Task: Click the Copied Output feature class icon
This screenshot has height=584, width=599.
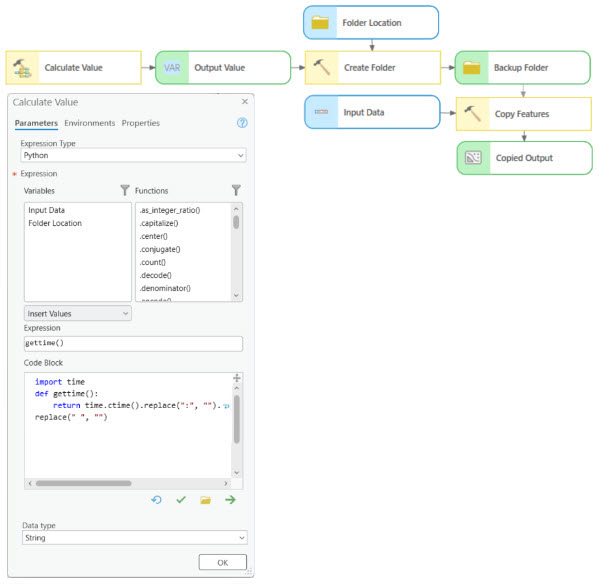Action: point(473,158)
